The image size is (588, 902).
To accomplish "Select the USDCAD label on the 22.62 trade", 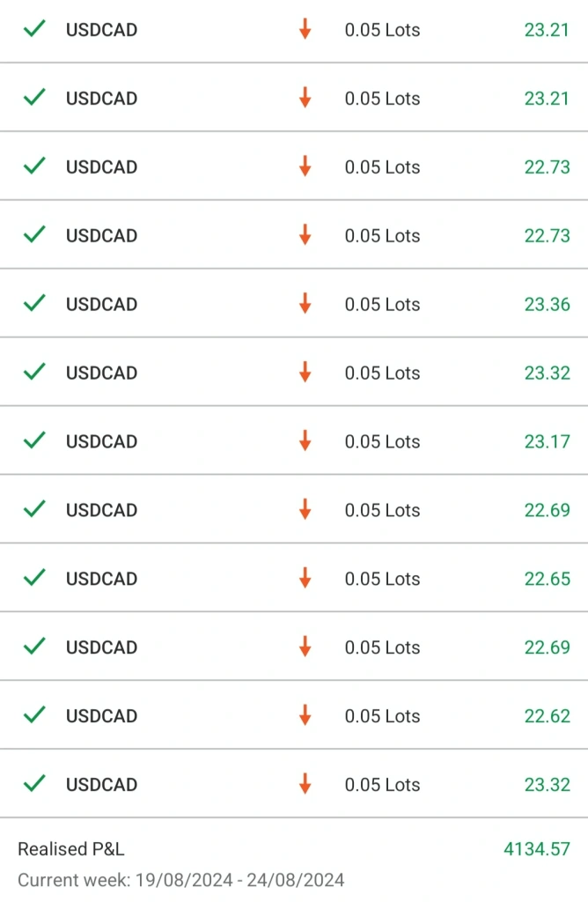I will 101,716.
